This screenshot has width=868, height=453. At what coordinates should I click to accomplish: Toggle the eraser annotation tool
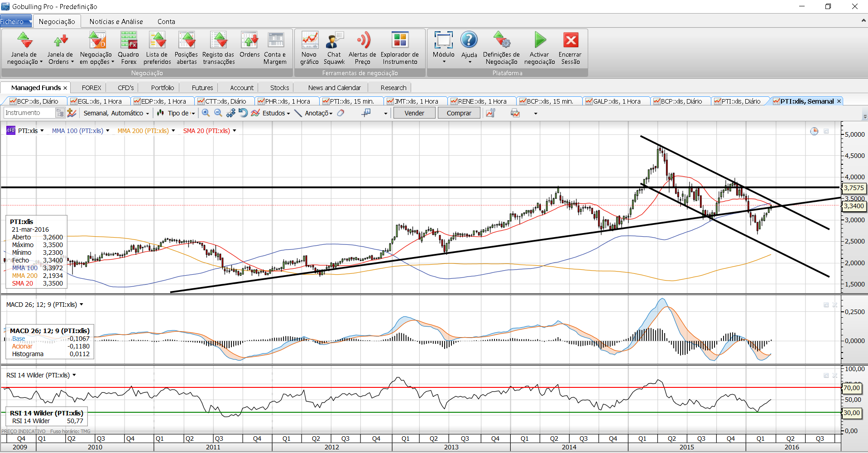point(341,113)
